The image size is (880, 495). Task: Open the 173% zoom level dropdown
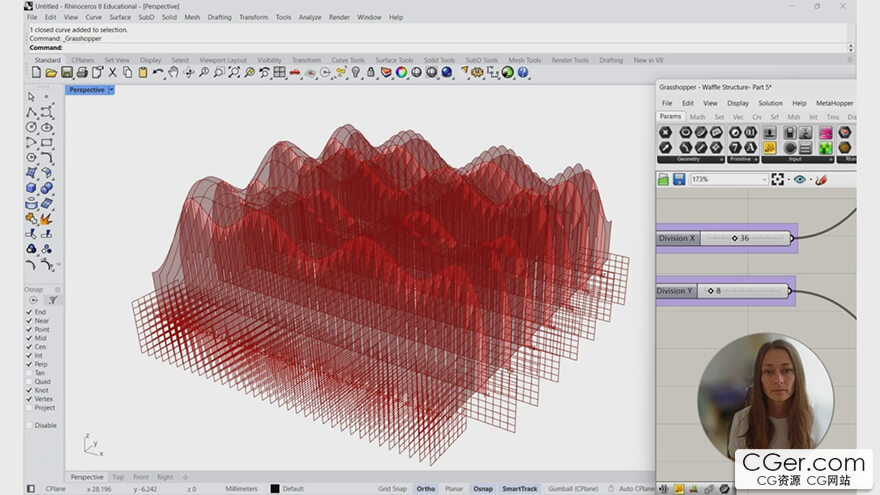click(x=765, y=179)
